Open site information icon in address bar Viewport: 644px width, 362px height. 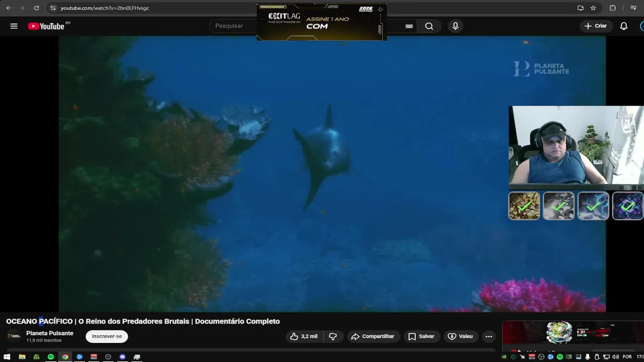[53, 8]
